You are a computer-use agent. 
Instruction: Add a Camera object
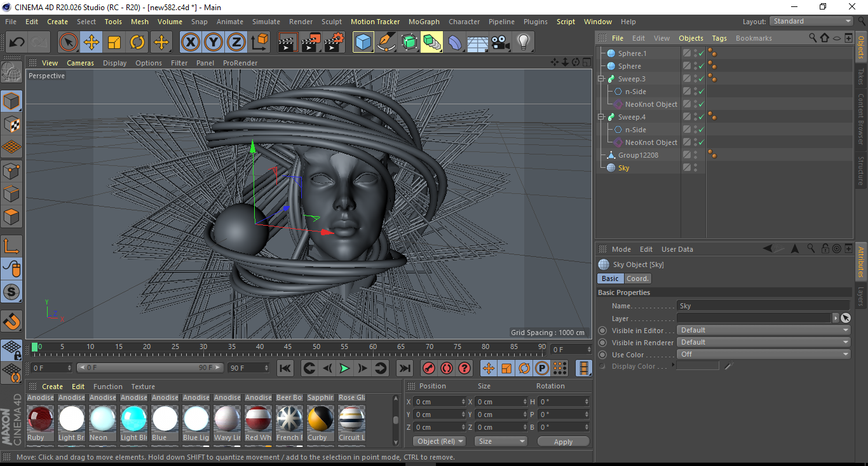pos(501,43)
